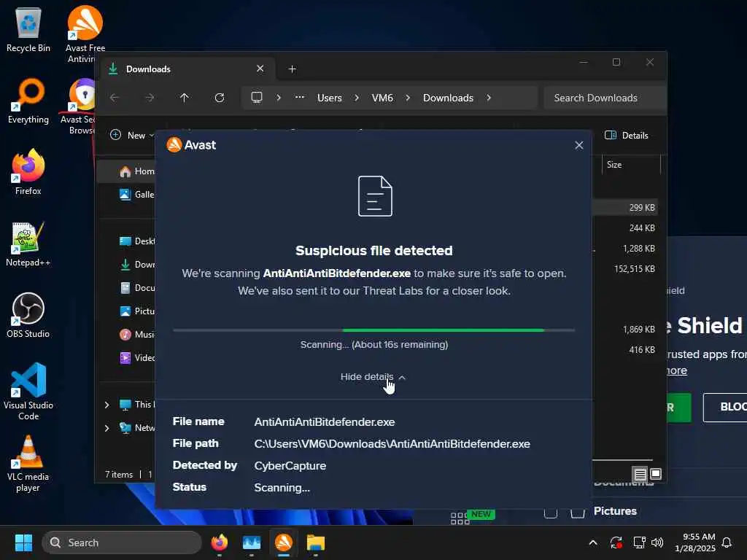Add a new tab in File Explorer

pyautogui.click(x=292, y=69)
